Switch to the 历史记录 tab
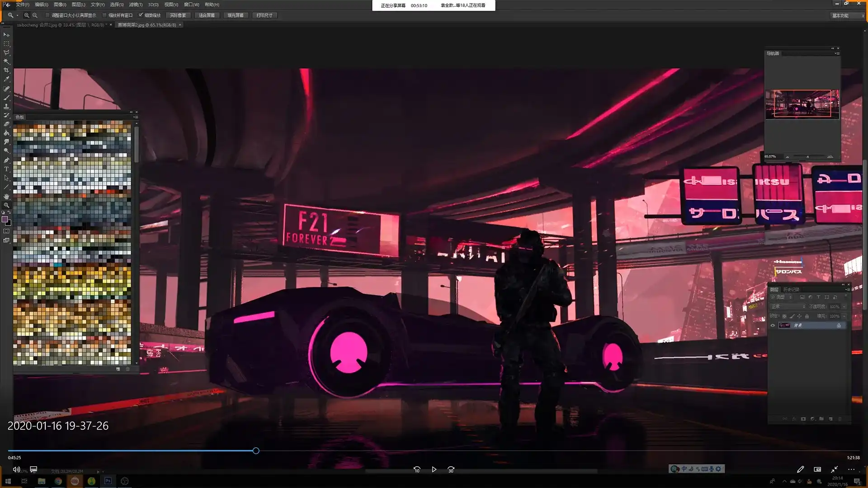The image size is (868, 488). (791, 289)
